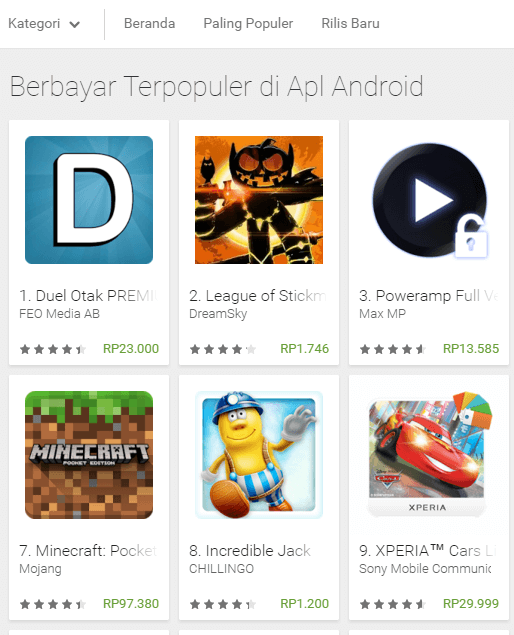
Task: Buy XPERIA Cars theme for RP29.999
Action: click(x=471, y=604)
